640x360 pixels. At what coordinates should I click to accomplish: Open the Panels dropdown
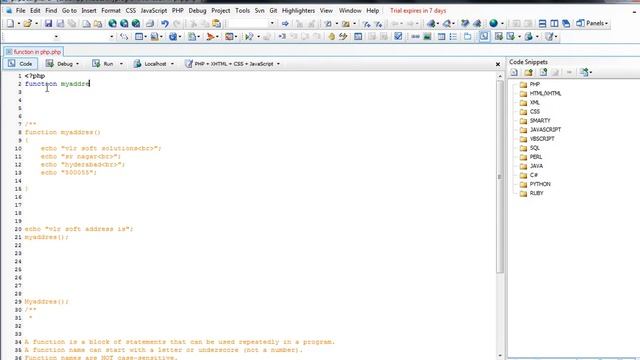592,23
